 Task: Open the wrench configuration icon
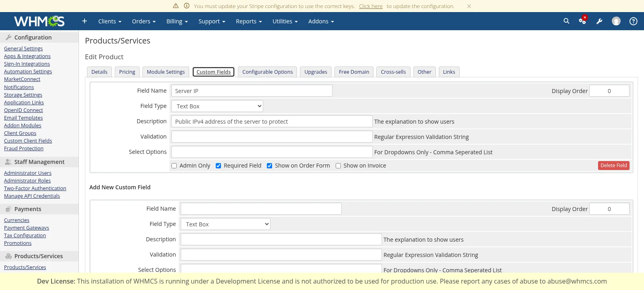(x=599, y=21)
